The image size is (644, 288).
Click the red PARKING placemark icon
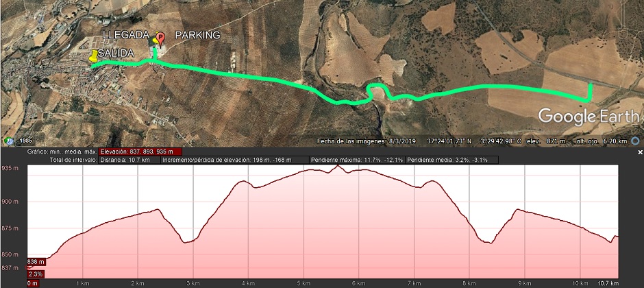click(x=160, y=39)
